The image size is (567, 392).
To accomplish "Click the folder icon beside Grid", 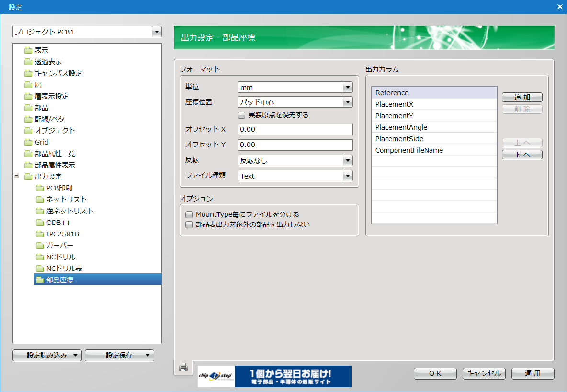I will point(28,142).
